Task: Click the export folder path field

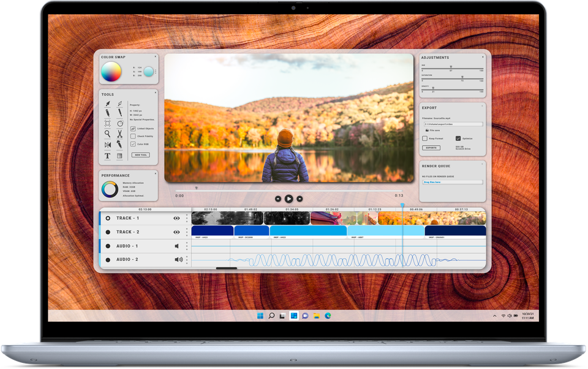Action: click(x=453, y=124)
